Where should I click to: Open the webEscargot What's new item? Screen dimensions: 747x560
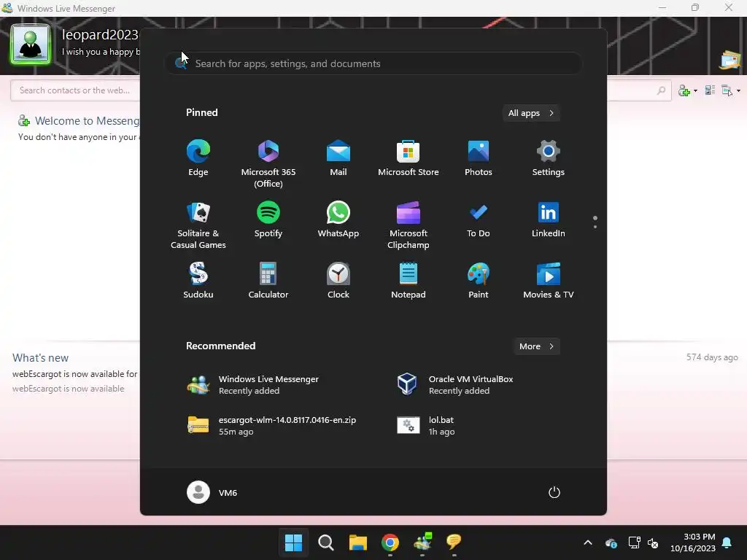click(75, 374)
